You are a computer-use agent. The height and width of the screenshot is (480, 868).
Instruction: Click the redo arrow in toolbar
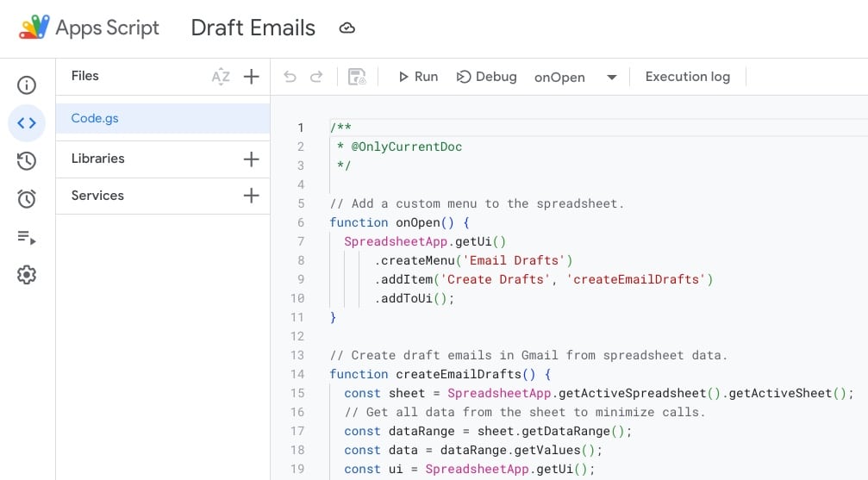point(316,77)
